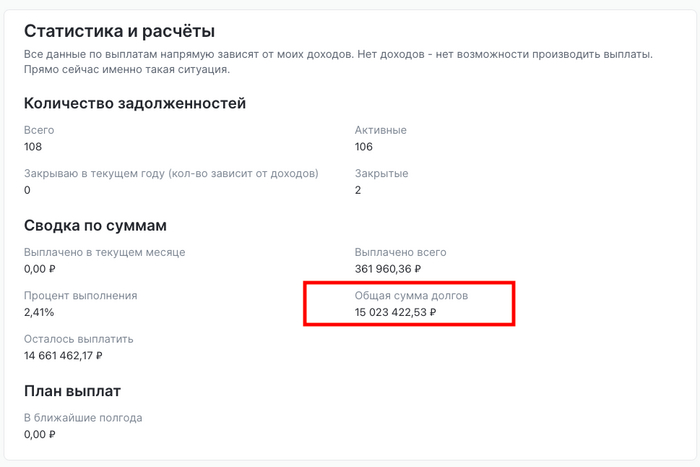Select the total debt amount 15 023 422,53 ₽
The width and height of the screenshot is (700, 467).
click(x=396, y=312)
